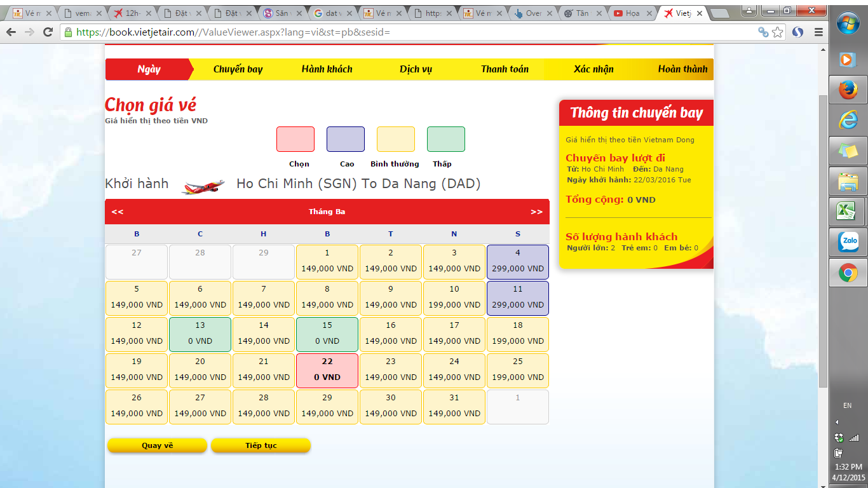Go to next month with >> arrow
This screenshot has width=868, height=488.
pos(537,212)
